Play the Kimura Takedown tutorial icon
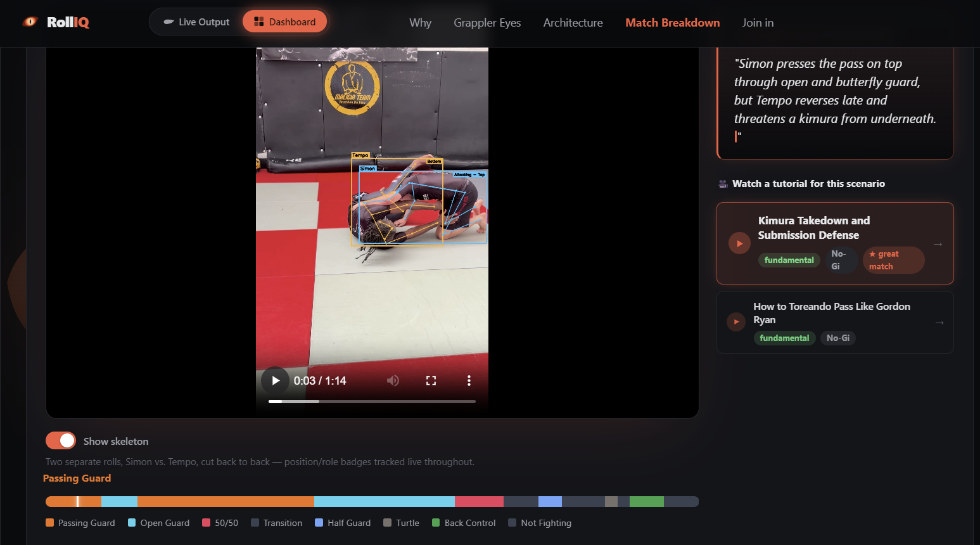The width and height of the screenshot is (980, 545). point(739,243)
